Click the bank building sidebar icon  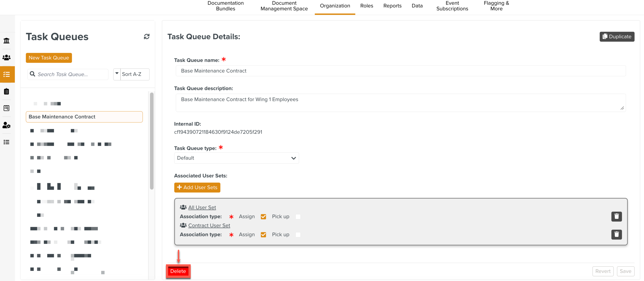click(6, 41)
